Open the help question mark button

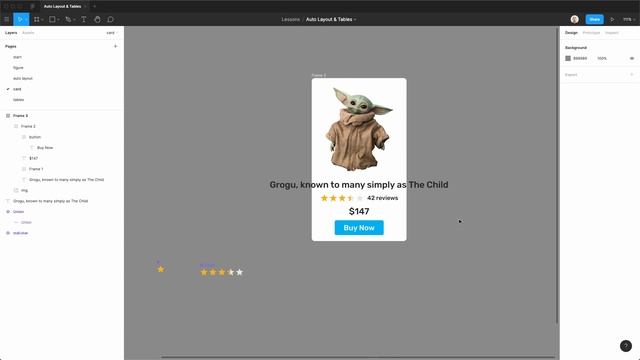click(x=626, y=346)
